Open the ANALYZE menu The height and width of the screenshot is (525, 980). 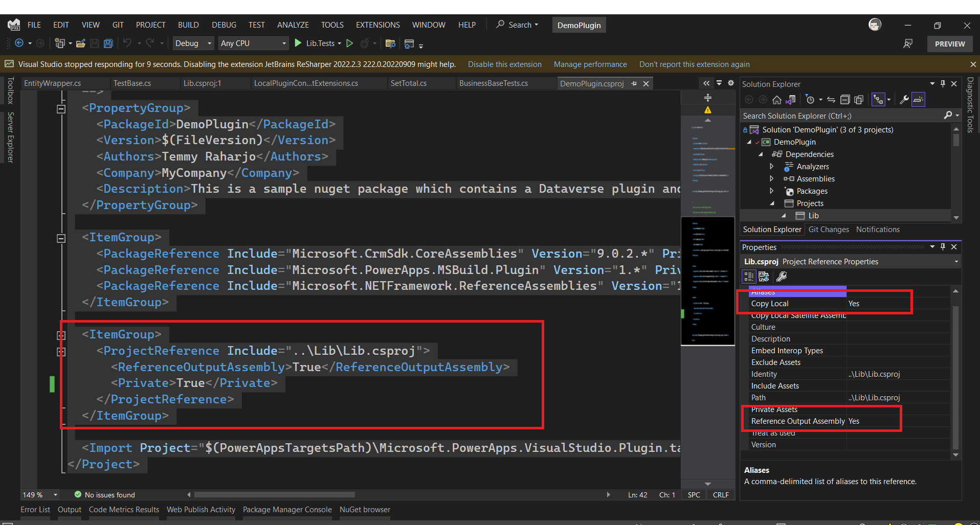coord(293,25)
